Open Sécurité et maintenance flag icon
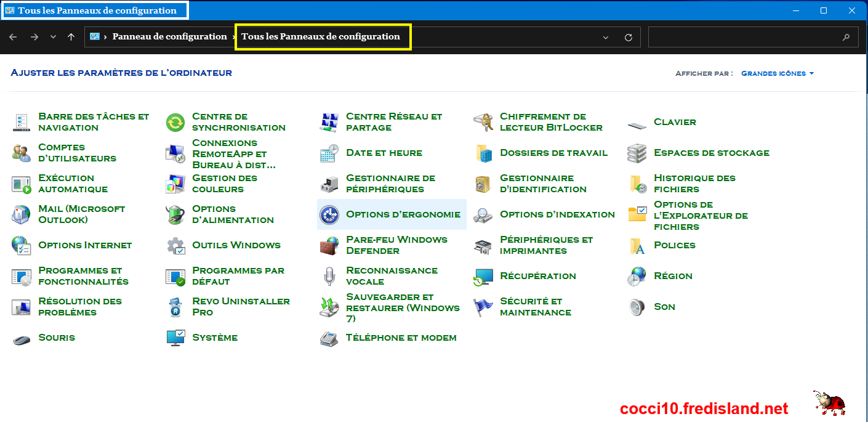The width and height of the screenshot is (868, 422). 483,307
